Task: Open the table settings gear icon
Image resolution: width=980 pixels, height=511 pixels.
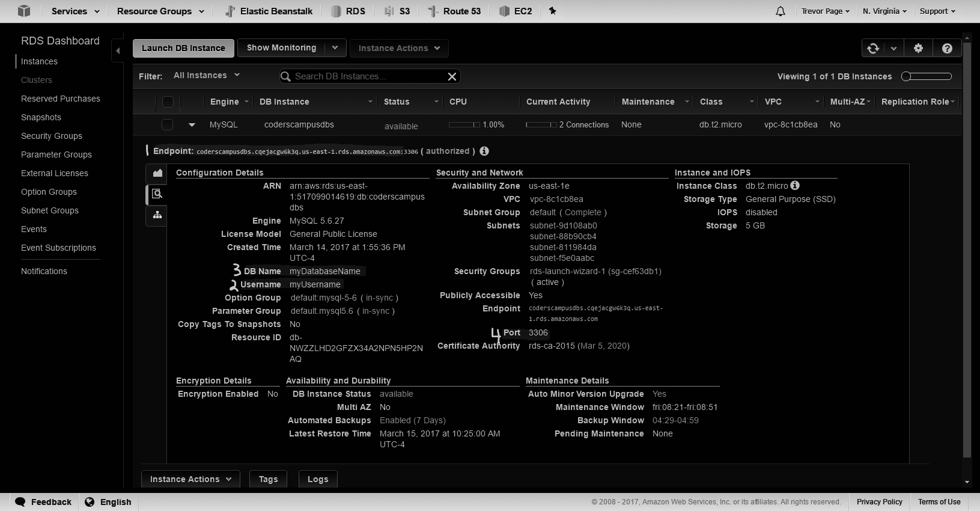Action: point(918,48)
